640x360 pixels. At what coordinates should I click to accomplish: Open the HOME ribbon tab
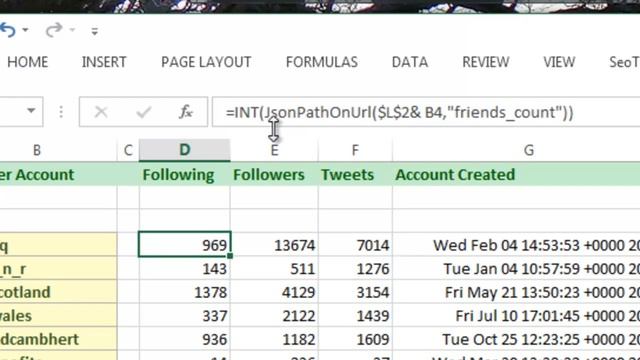click(x=28, y=62)
